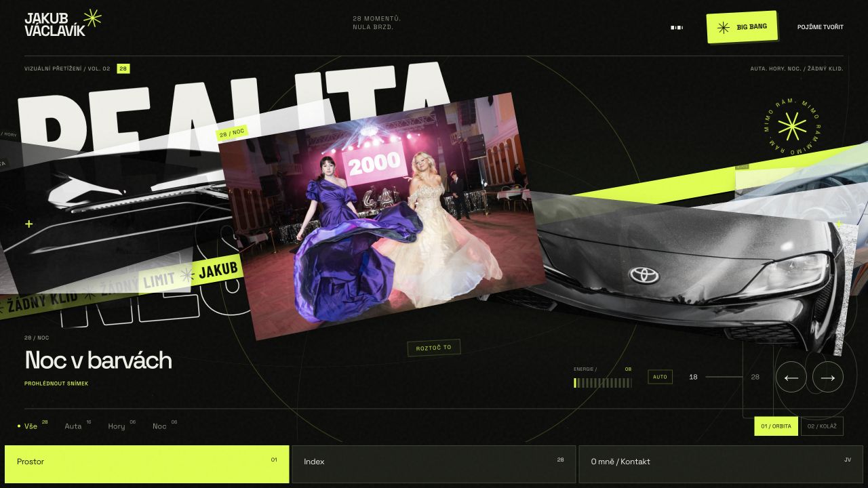The width and height of the screenshot is (868, 488).
Task: Open the ballroom gowns photo
Action: (382, 216)
